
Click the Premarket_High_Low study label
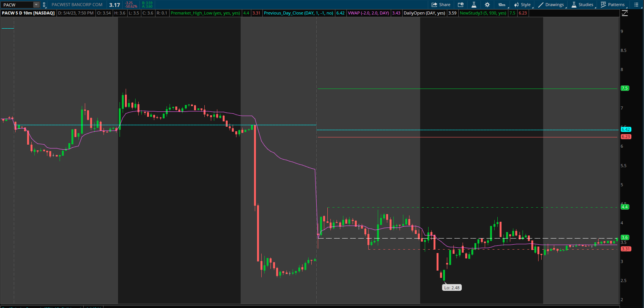[x=205, y=13]
